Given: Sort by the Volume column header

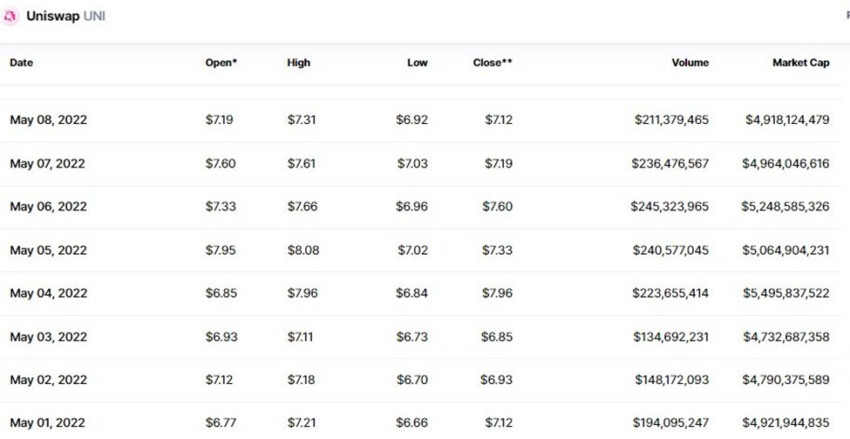Looking at the screenshot, I should coord(690,63).
